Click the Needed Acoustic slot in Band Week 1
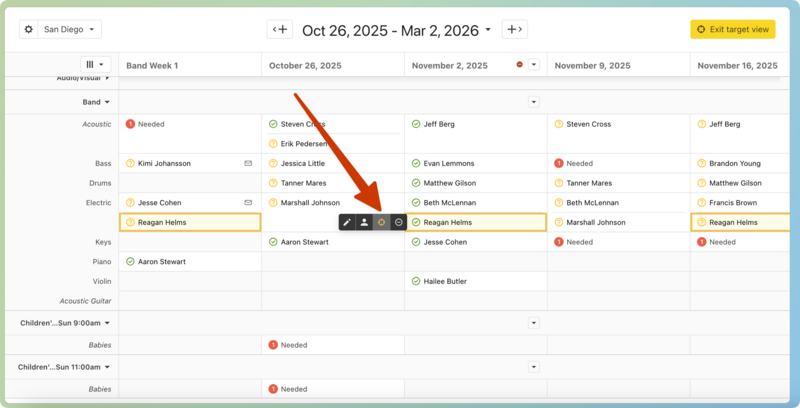The width and height of the screenshot is (800, 408). pyautogui.click(x=151, y=124)
